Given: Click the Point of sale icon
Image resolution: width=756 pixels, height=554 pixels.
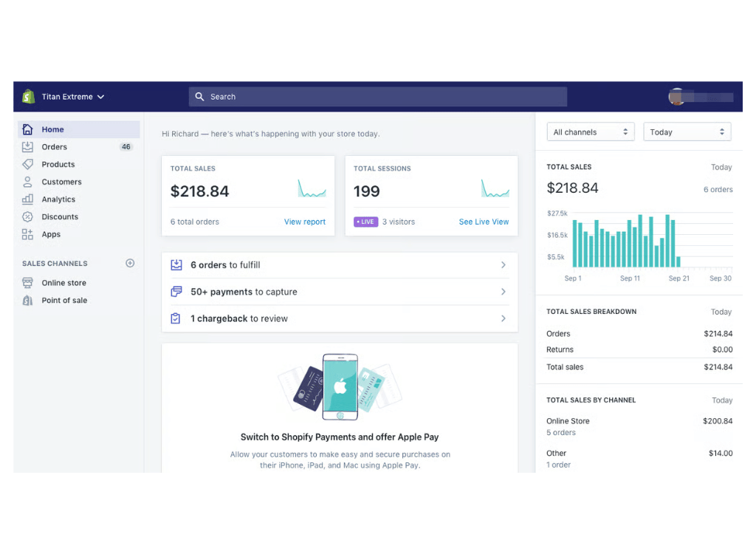Looking at the screenshot, I should (x=30, y=300).
